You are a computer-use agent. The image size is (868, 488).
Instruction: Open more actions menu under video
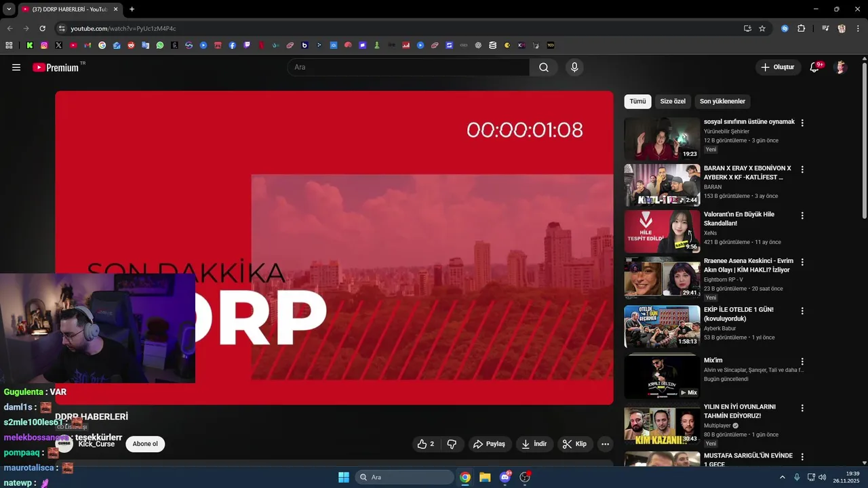point(605,444)
